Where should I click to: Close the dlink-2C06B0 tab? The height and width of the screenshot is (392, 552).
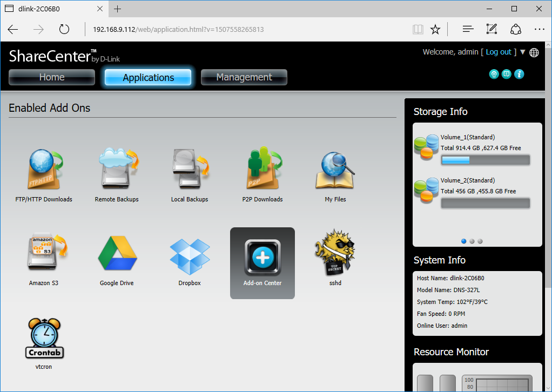pyautogui.click(x=100, y=9)
